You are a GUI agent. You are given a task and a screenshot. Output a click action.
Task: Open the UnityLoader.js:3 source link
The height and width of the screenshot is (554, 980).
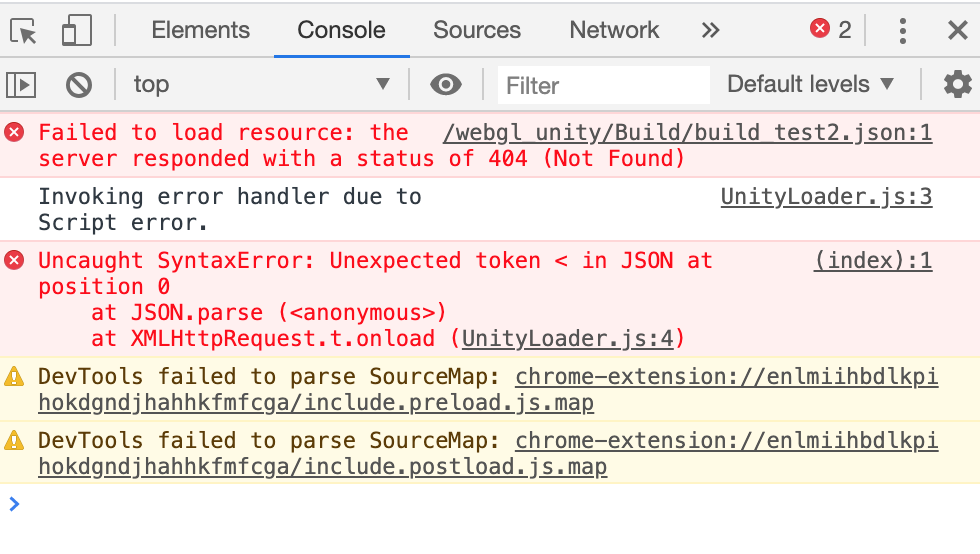tap(826, 197)
